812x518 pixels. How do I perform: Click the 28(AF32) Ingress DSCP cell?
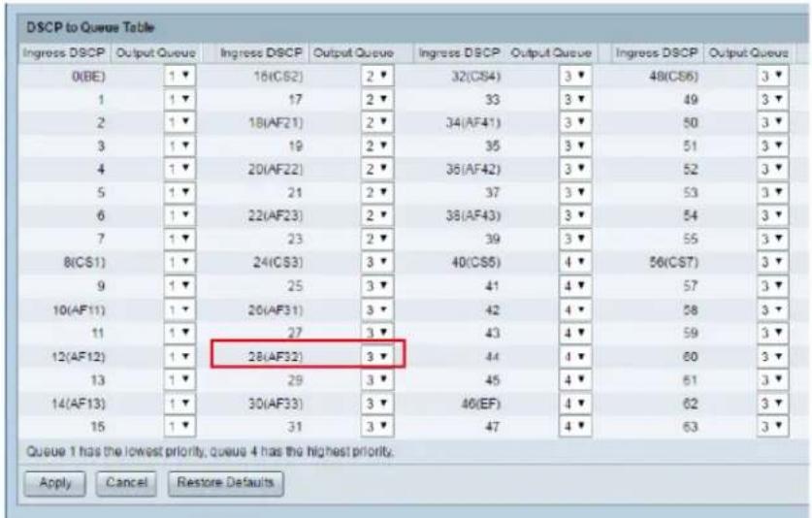[x=275, y=357]
